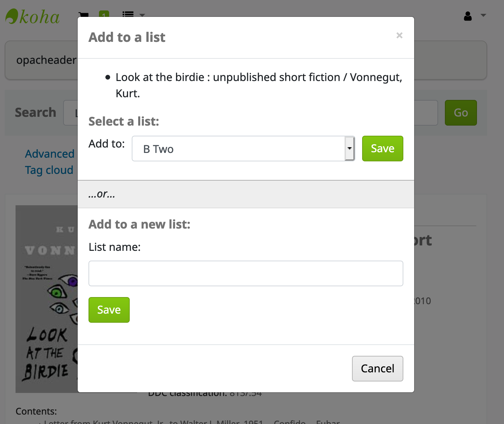The width and height of the screenshot is (504, 424).
Task: Click the Look at the Birdie cover
Action: point(47,299)
